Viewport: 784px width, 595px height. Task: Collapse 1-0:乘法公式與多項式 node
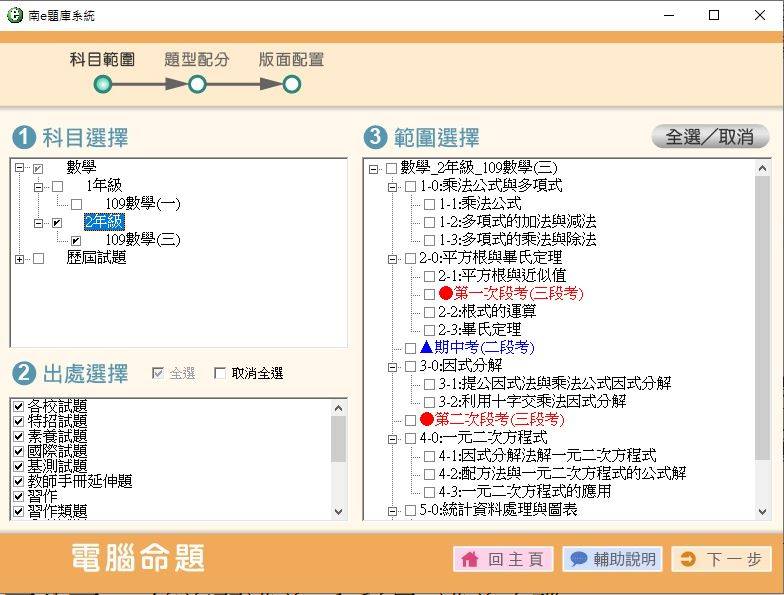click(392, 187)
